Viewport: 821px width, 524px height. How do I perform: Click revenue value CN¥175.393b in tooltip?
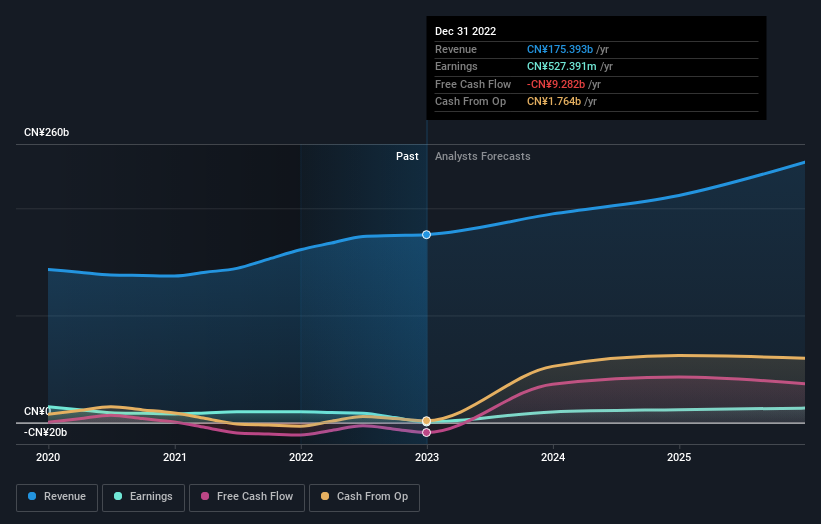(x=560, y=49)
